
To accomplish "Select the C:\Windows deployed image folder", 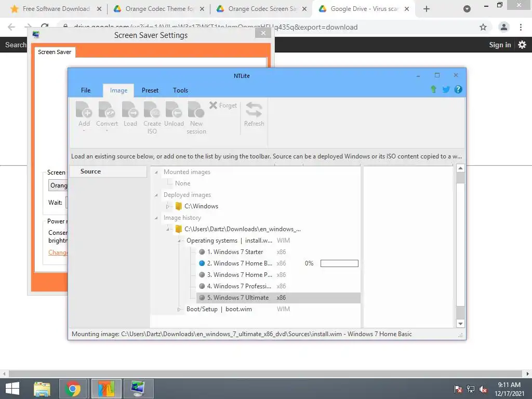I will 197,206.
